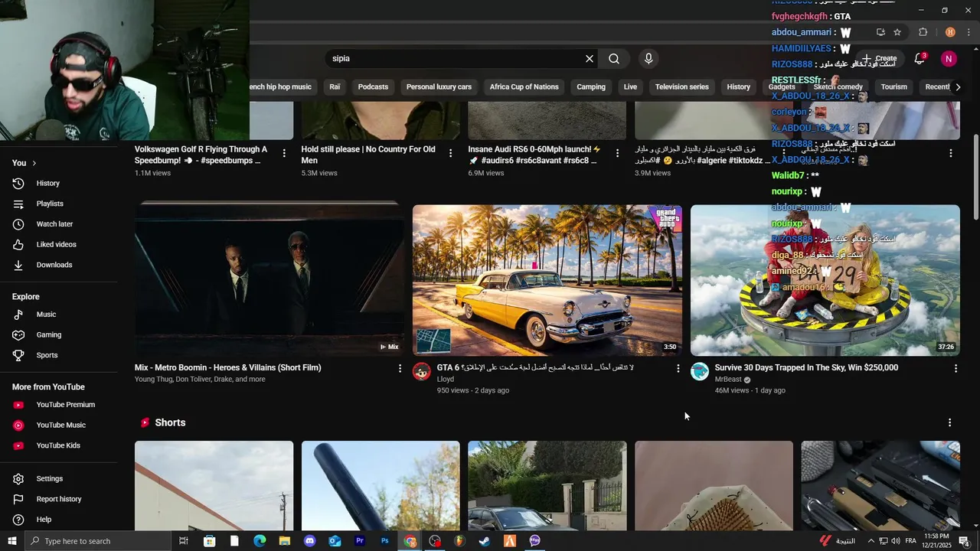Select the 'Personal luxury cars' chip
This screenshot has width=980, height=551.
tap(439, 87)
